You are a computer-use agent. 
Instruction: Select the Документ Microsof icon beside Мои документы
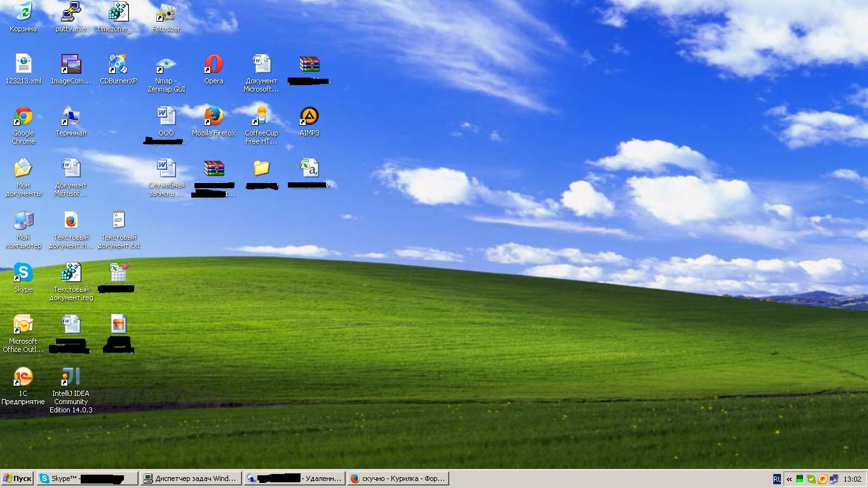pyautogui.click(x=71, y=168)
